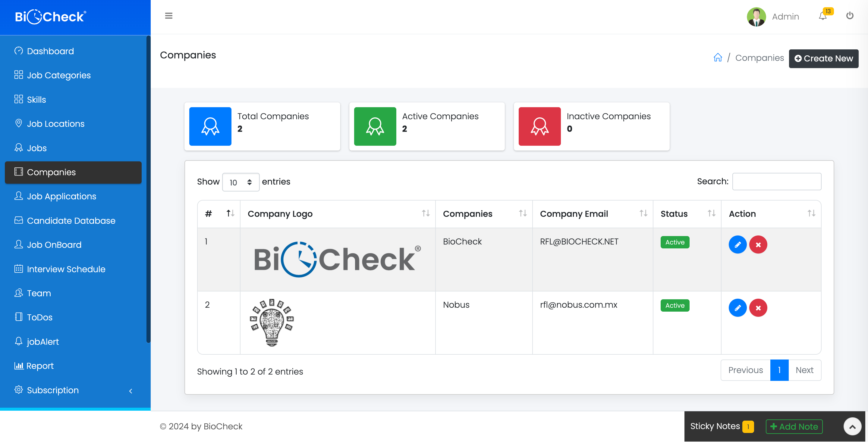The height and width of the screenshot is (442, 868).
Task: Click the home breadcrumb icon
Action: [x=718, y=58]
